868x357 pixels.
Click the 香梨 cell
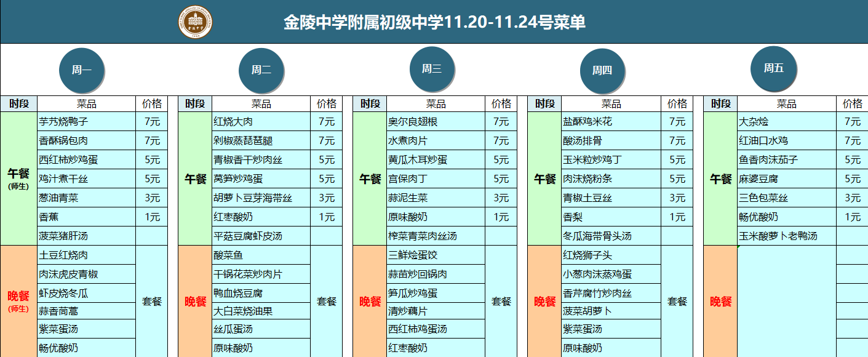pyautogui.click(x=611, y=217)
